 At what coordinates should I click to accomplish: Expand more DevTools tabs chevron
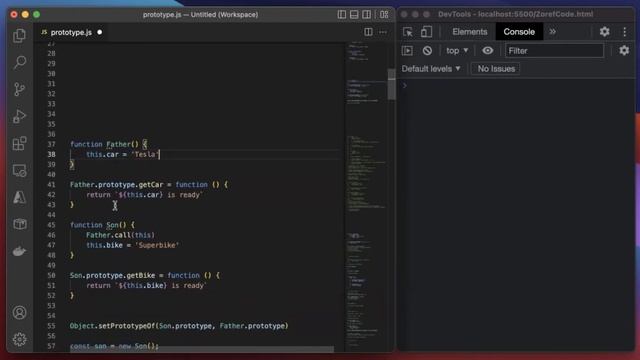pyautogui.click(x=552, y=32)
